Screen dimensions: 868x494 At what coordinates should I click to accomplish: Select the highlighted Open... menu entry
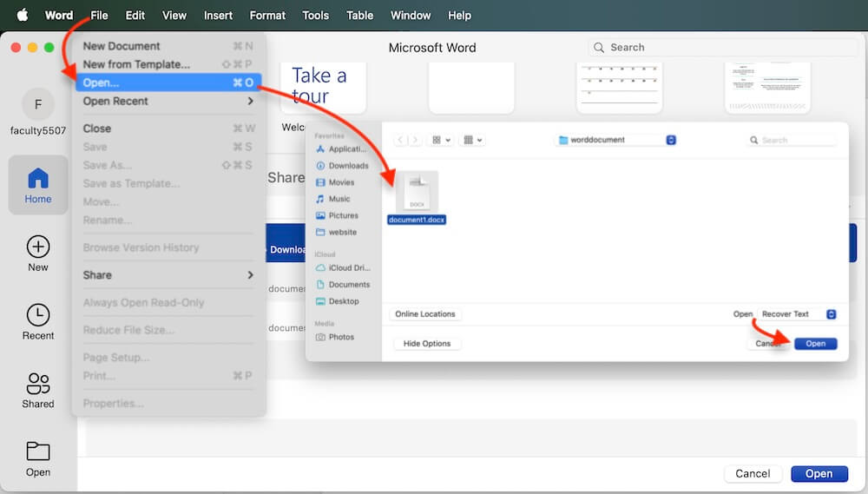click(x=168, y=82)
